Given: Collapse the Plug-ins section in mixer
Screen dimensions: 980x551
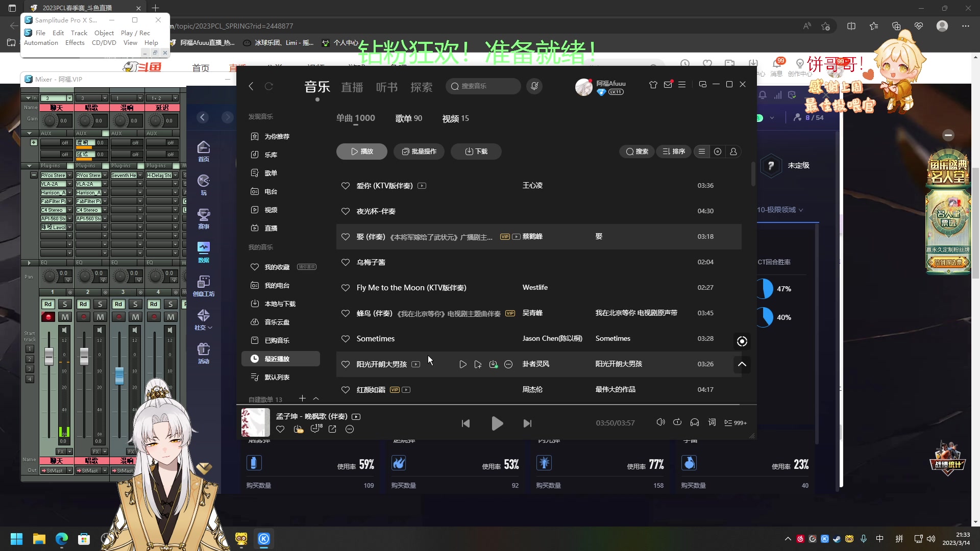Looking at the screenshot, I should click(29, 166).
